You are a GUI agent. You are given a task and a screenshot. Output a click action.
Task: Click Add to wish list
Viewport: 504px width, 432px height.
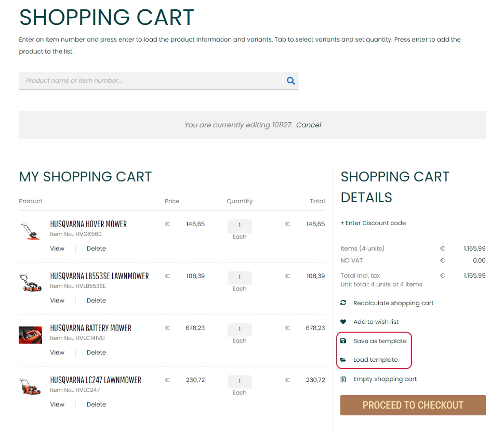[376, 322]
